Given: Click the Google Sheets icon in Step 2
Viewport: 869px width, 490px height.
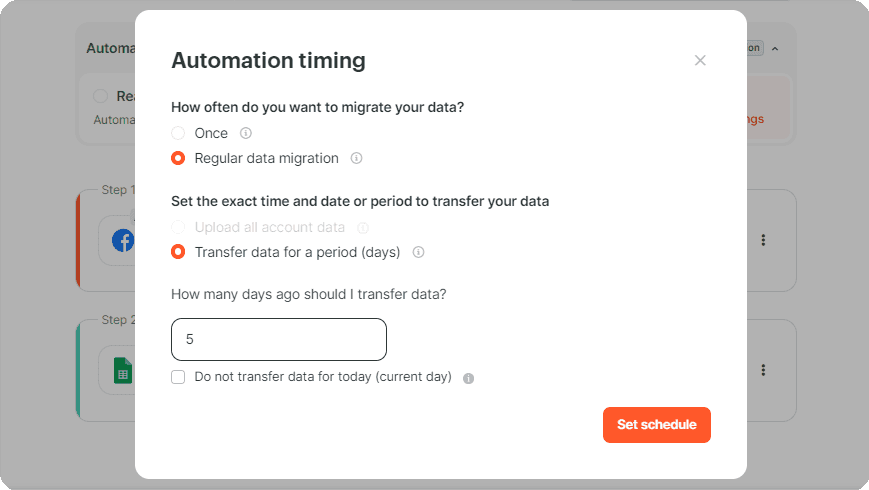Looking at the screenshot, I should click(x=124, y=370).
